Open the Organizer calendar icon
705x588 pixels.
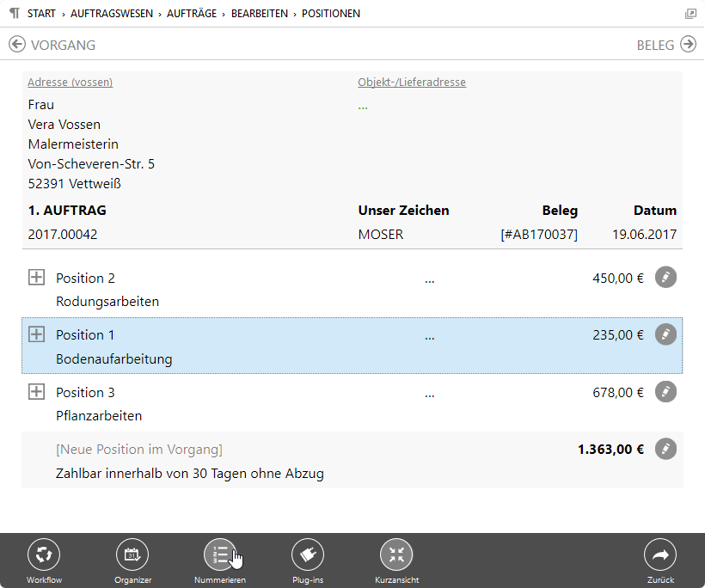coord(132,555)
